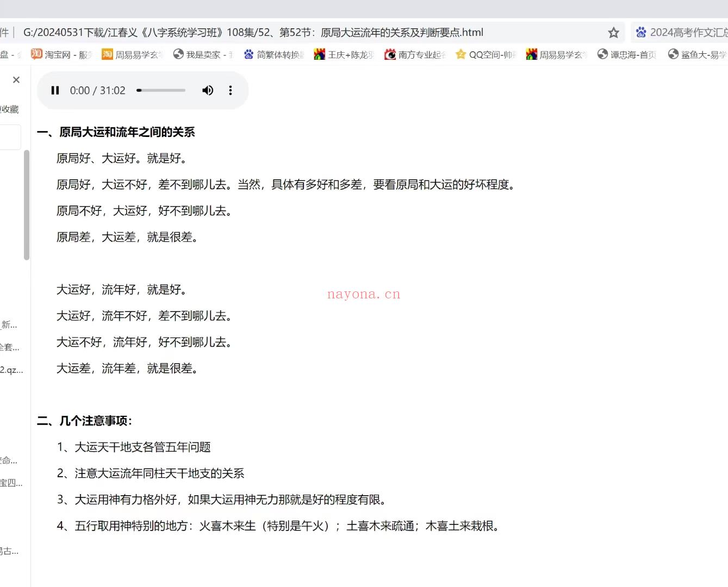Open the 王庆+陈龙 bookmark

pos(345,54)
